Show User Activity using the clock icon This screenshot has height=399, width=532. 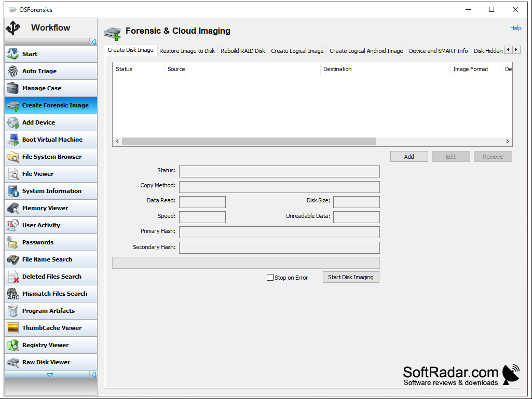coord(13,225)
